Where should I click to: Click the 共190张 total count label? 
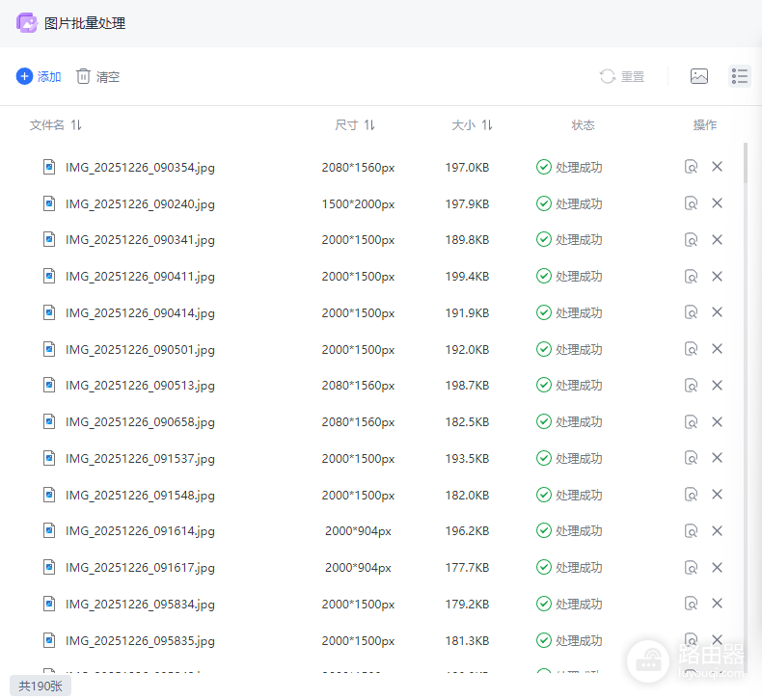(x=41, y=686)
